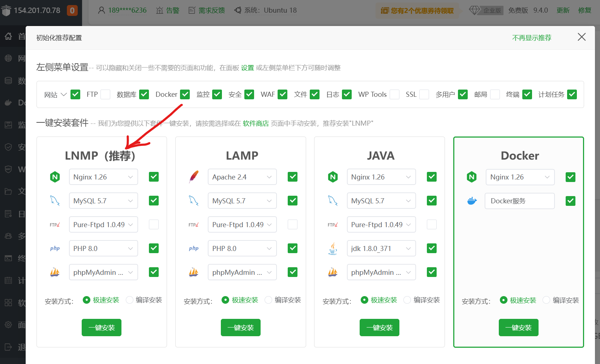The width and height of the screenshot is (600, 364).
Task: Click the Pure-Ftpd FTP icon in LAMP panel
Action: click(194, 225)
